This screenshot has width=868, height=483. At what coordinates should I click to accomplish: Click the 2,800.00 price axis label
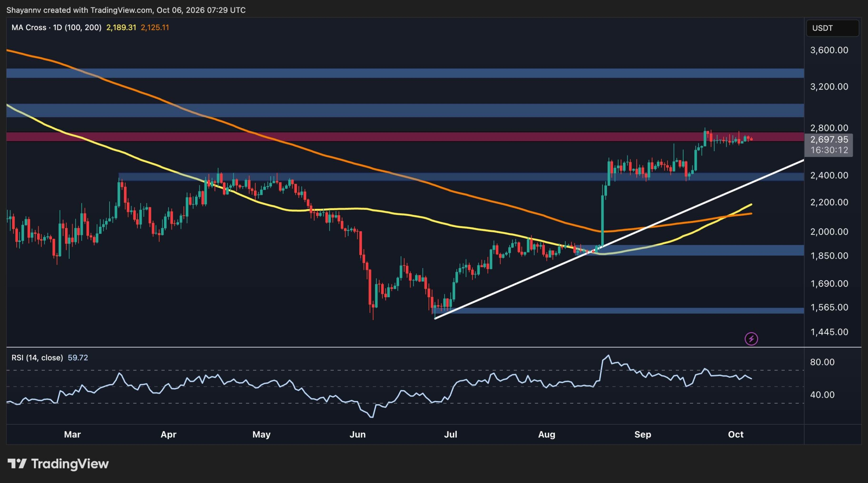829,128
